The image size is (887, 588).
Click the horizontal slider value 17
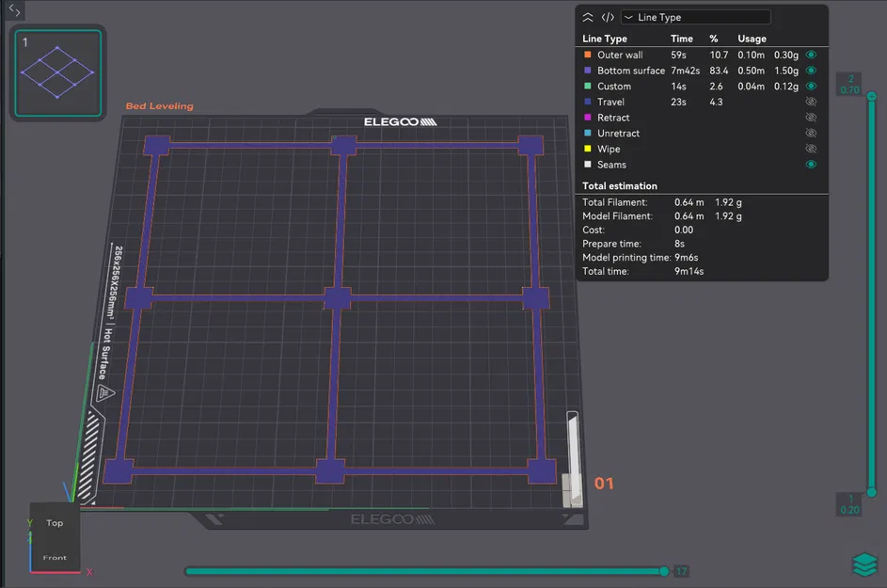(682, 571)
